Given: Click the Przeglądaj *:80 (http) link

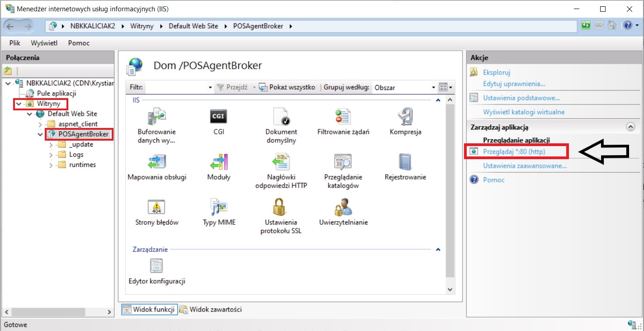Looking at the screenshot, I should click(514, 151).
